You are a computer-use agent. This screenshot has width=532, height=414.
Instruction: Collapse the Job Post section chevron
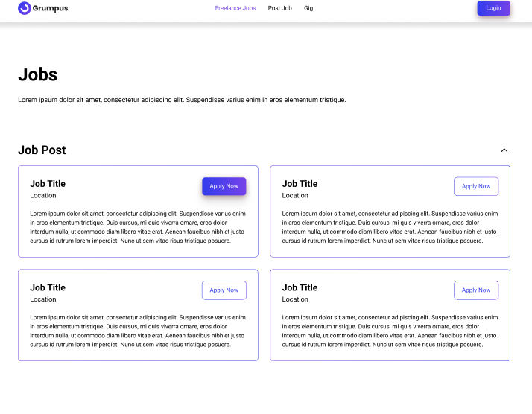point(504,150)
